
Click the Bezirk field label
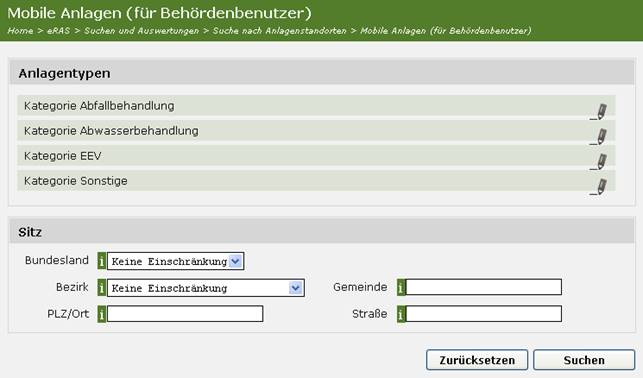pos(72,287)
